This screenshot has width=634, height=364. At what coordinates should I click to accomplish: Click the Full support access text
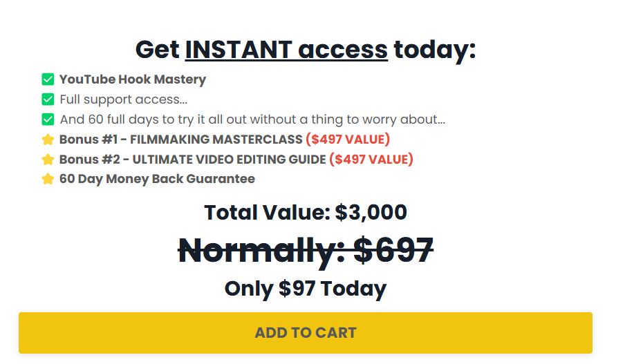coord(123,99)
